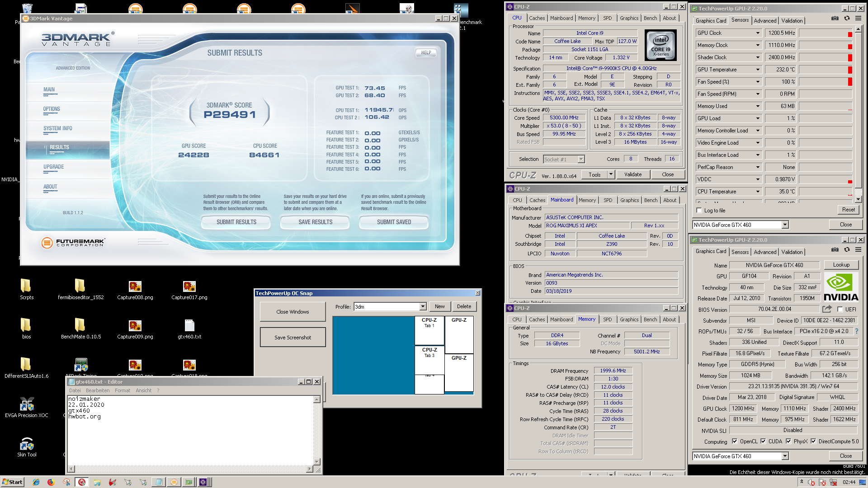Screen dimensions: 868x488
Task: Enable the Log to file checkbox
Action: [x=699, y=211]
